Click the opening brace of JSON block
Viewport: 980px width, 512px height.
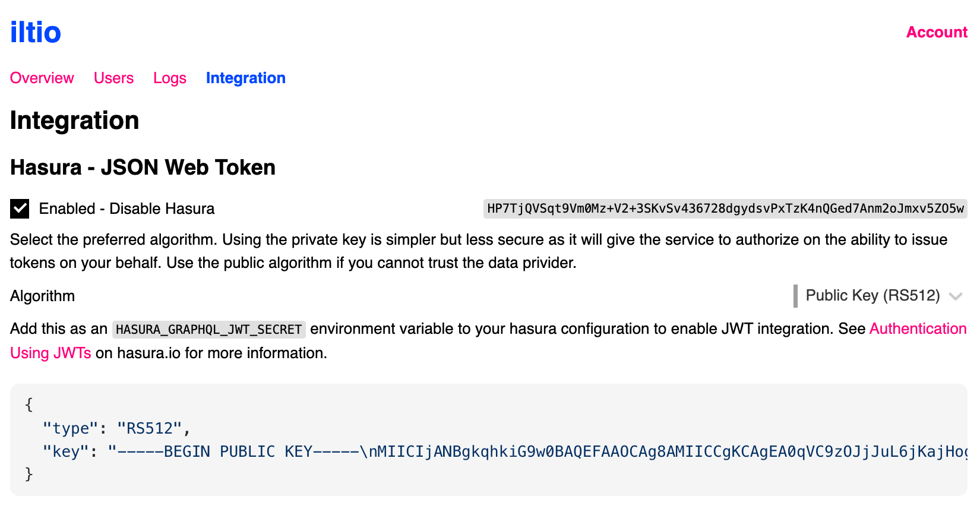[29, 405]
